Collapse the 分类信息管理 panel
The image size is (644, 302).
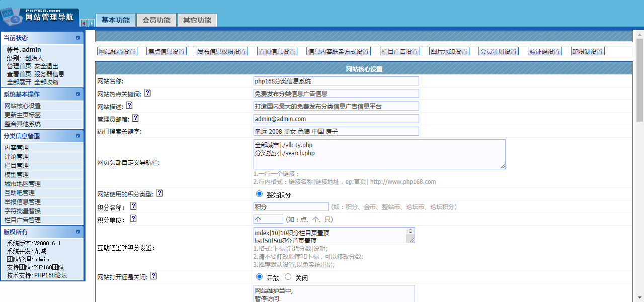click(78, 136)
